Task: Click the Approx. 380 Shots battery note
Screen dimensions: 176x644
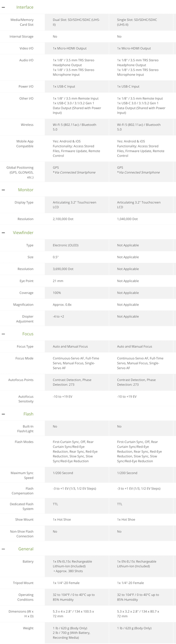Action: [68, 571]
